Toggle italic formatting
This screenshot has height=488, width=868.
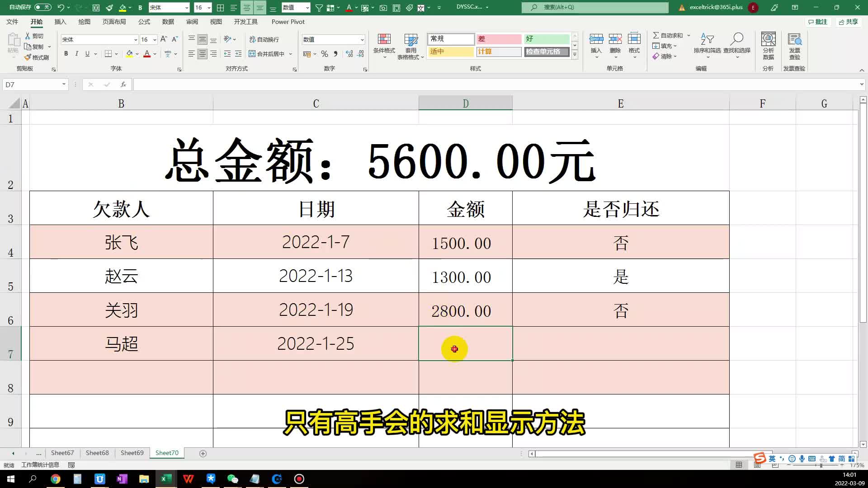[76, 53]
